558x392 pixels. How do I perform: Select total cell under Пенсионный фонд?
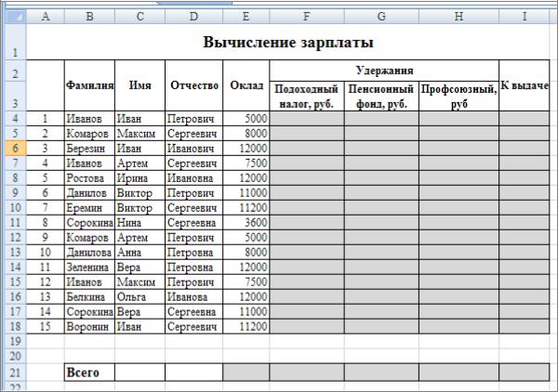381,372
